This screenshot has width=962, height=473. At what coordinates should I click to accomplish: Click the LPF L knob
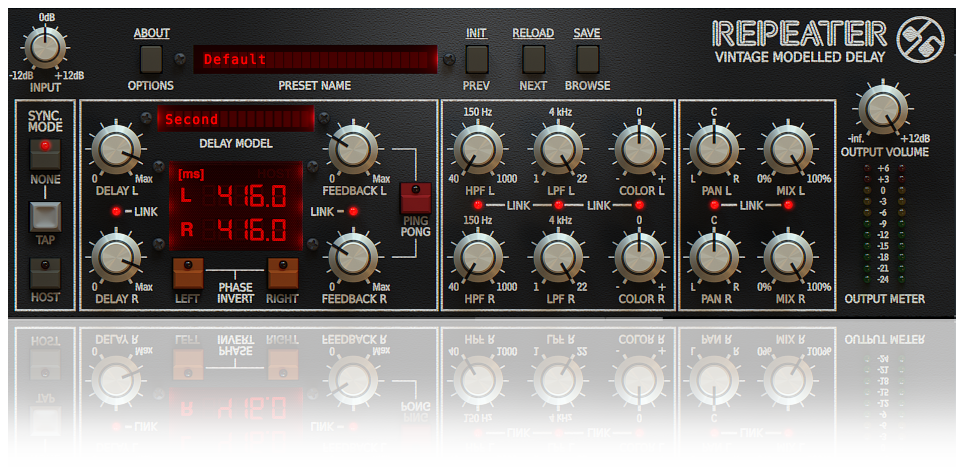click(558, 149)
